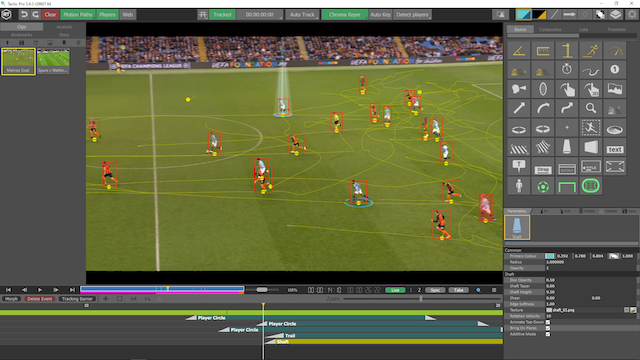Click the Delete Event button
640x360 pixels.
[x=40, y=299]
